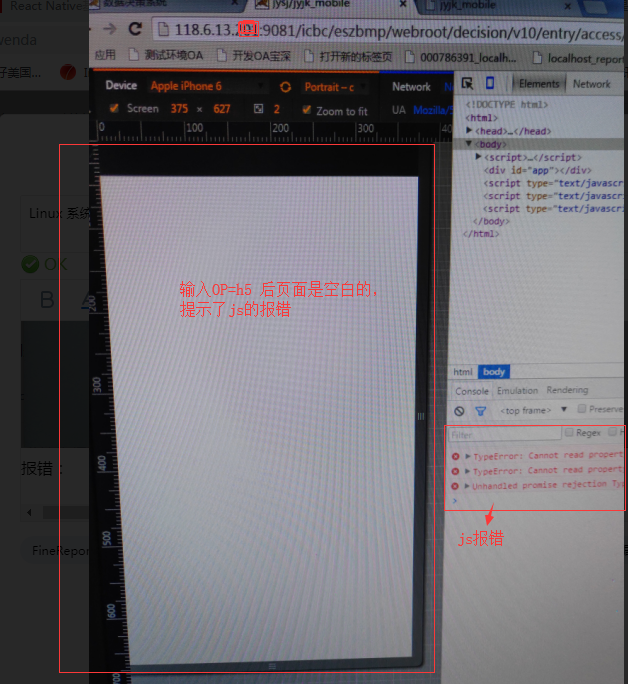Reload the page with the refresh icon
Image resolution: width=628 pixels, height=684 pixels.
click(x=136, y=29)
